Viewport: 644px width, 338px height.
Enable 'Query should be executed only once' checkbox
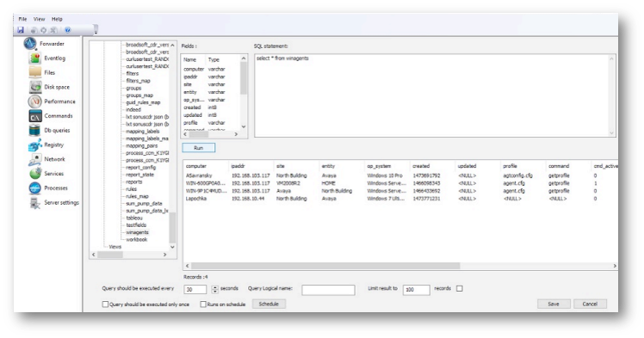click(x=105, y=304)
